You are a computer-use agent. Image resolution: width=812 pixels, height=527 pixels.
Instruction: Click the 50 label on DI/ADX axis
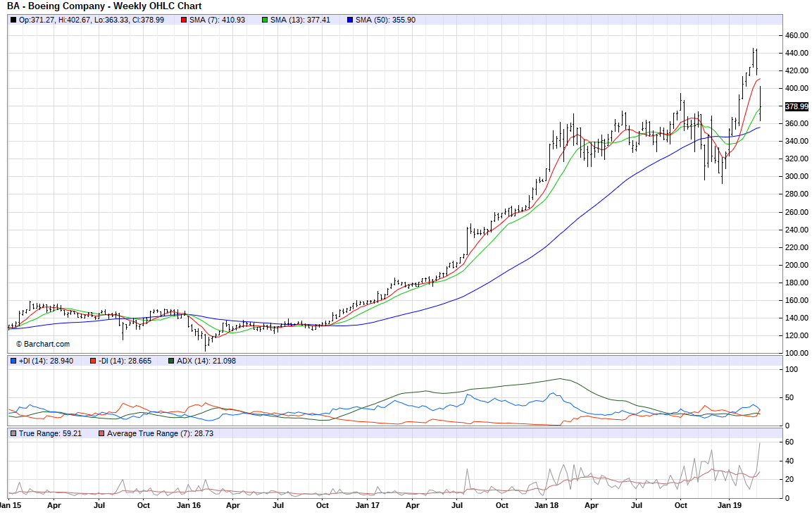click(x=789, y=398)
